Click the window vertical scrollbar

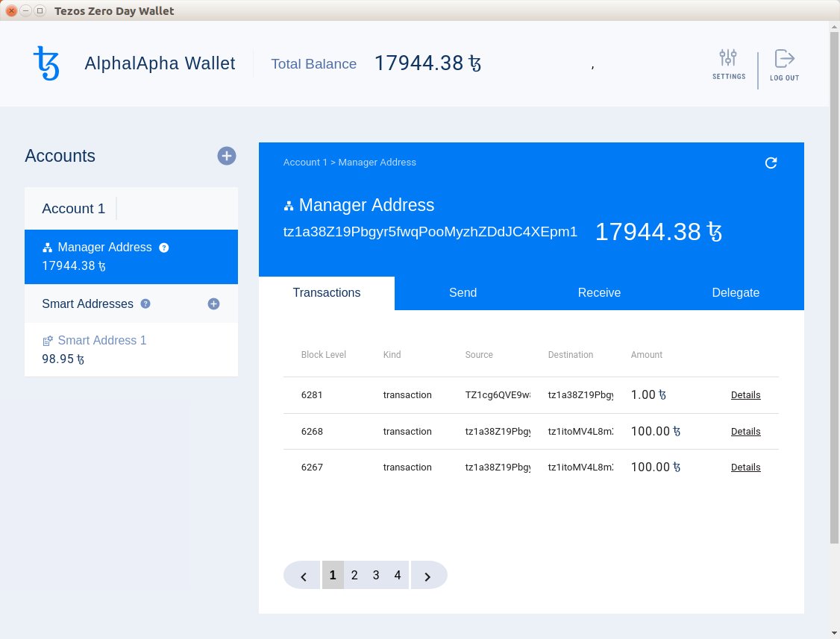coord(834,288)
